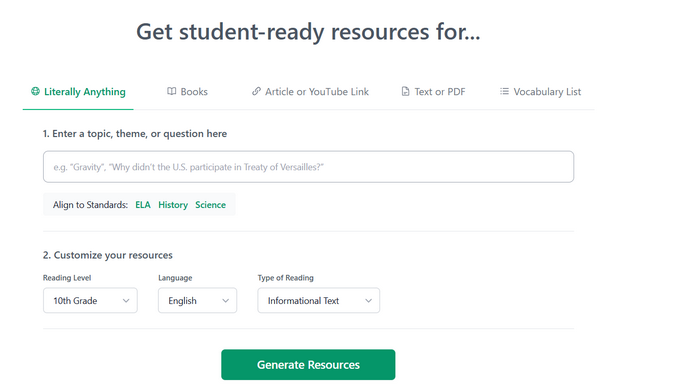The height and width of the screenshot is (392, 679).
Task: Switch to the Text or PDF tab
Action: [x=433, y=92]
